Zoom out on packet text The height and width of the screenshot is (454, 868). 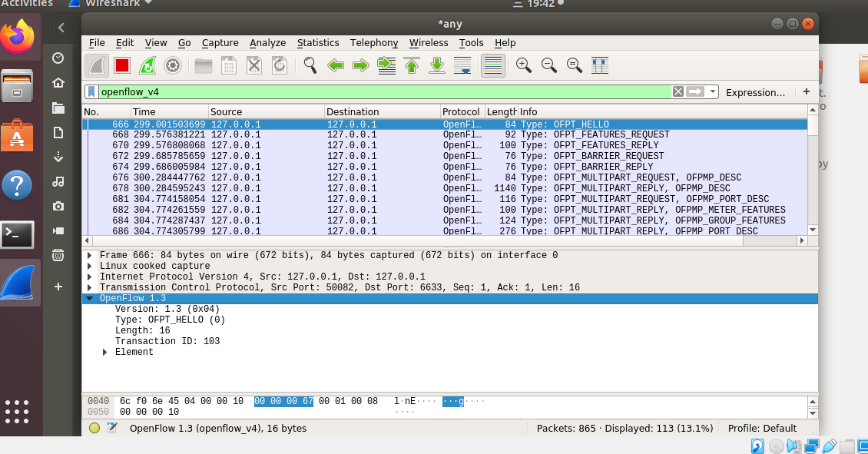point(548,66)
